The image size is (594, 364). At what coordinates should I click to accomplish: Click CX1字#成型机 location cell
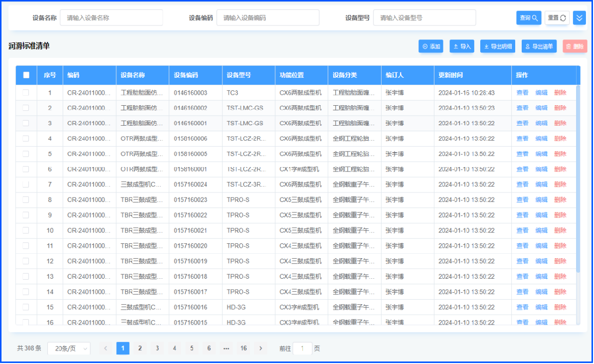[299, 170]
